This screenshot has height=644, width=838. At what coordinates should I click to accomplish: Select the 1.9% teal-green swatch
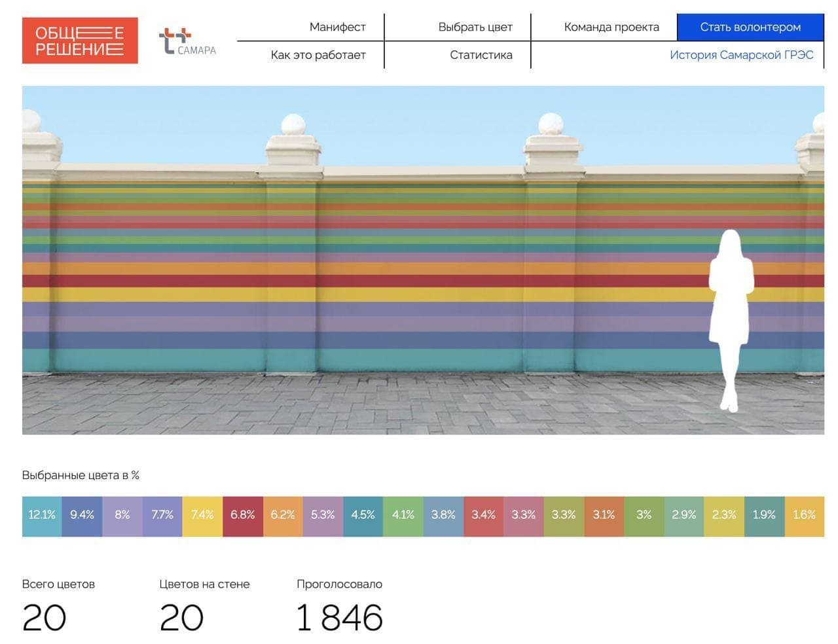(x=764, y=515)
